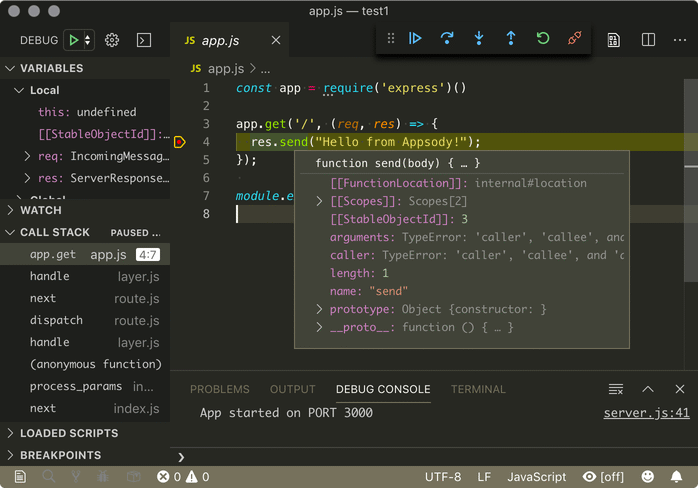Split the editor to the right

[x=648, y=40]
